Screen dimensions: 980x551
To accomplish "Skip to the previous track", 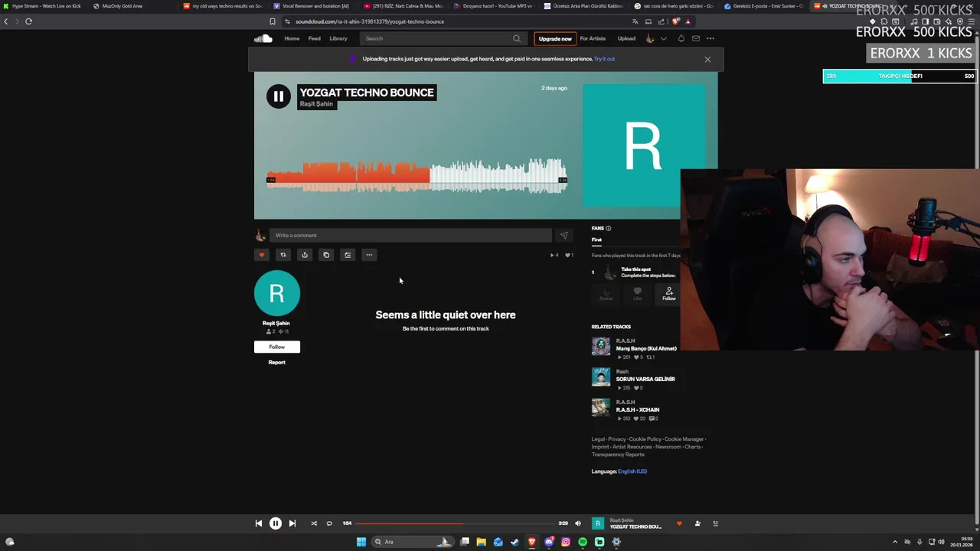I will [x=259, y=523].
